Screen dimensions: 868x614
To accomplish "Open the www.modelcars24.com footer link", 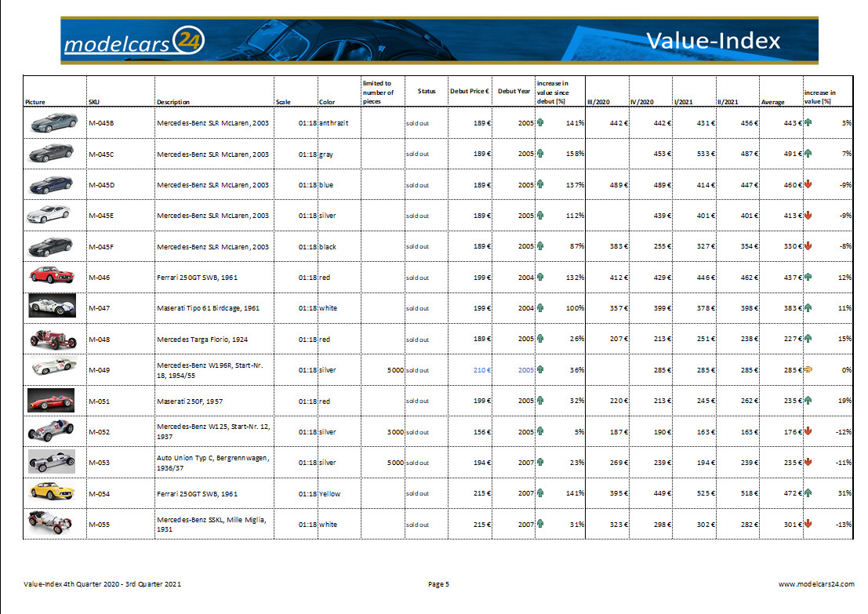I will 816,584.
